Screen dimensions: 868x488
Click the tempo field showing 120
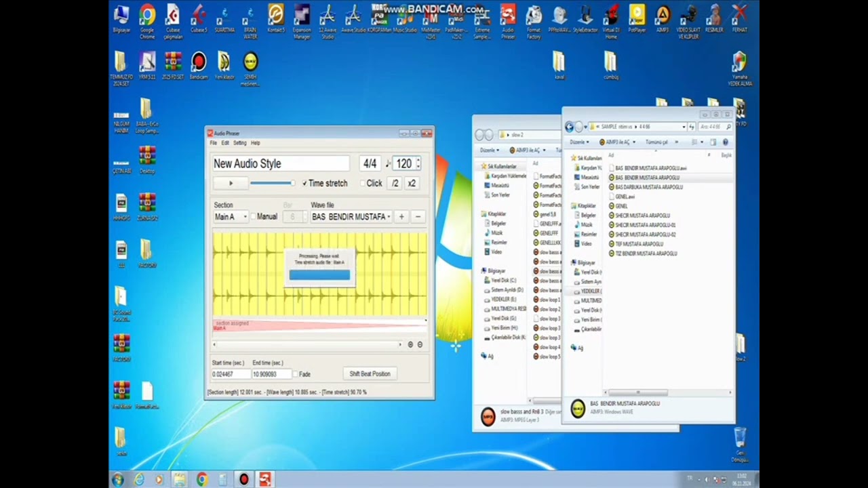pos(404,163)
